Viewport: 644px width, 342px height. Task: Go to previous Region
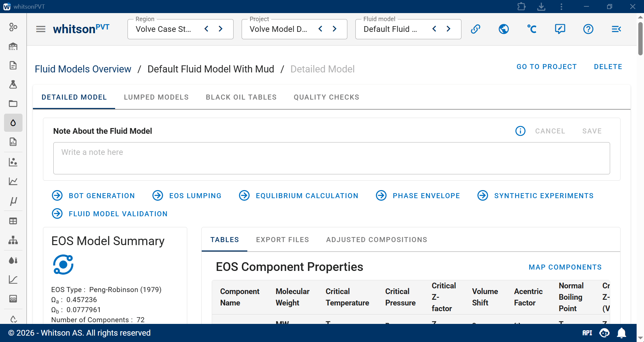tap(206, 29)
